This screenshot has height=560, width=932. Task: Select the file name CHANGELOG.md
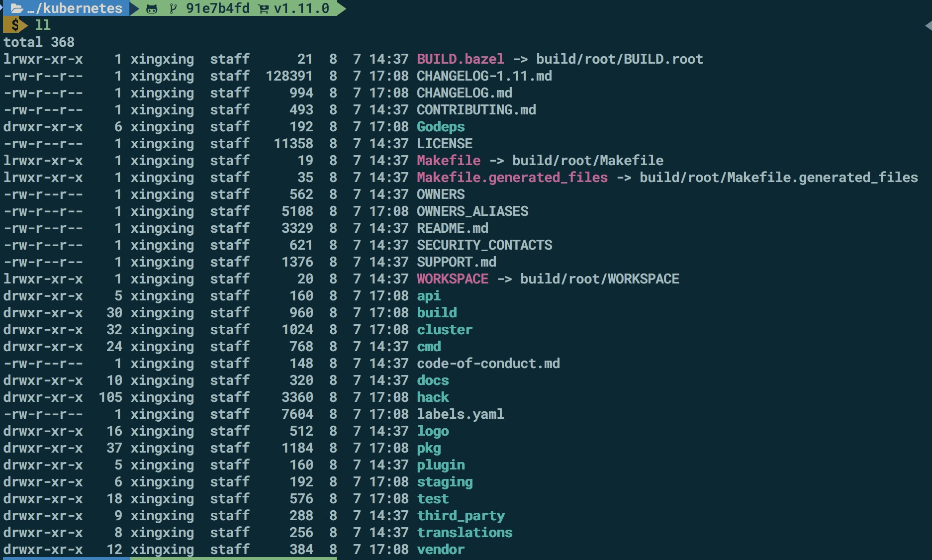(x=465, y=93)
